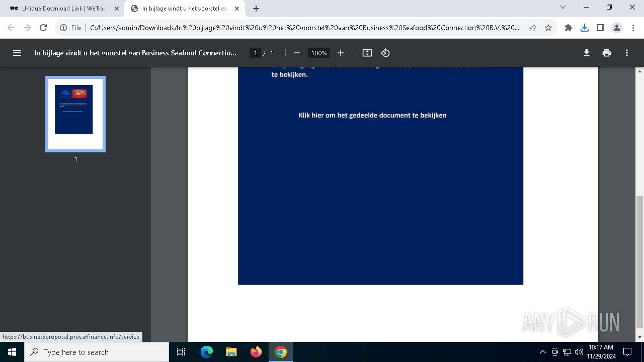644x362 pixels.
Task: Open 'Klik hier om het gedeelde document' link
Action: (x=373, y=115)
